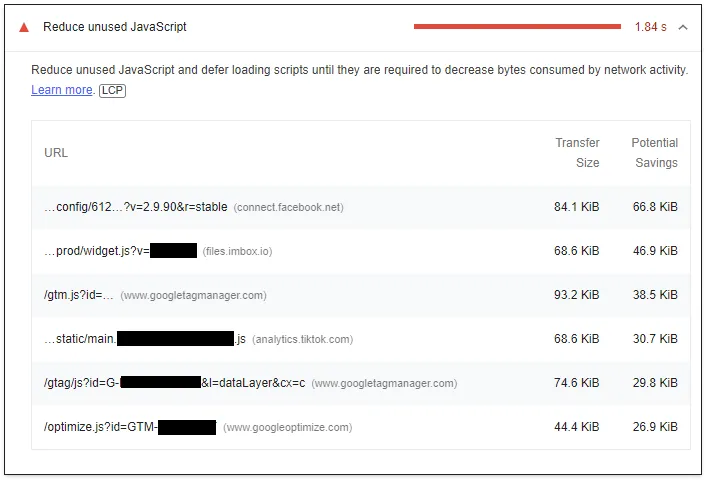Collapse the Reduce unused JavaScript audit
The width and height of the screenshot is (706, 480).
683,27
